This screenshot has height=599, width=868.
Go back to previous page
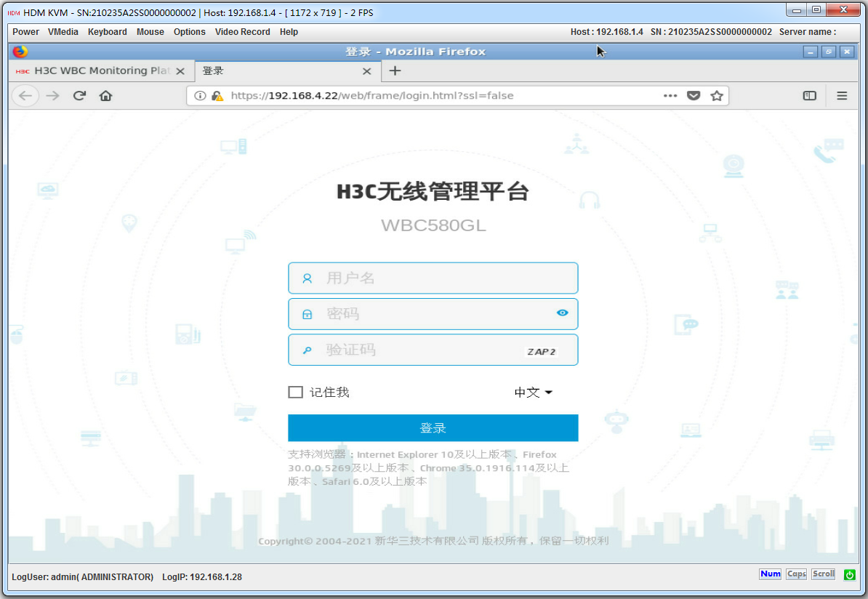click(x=25, y=96)
